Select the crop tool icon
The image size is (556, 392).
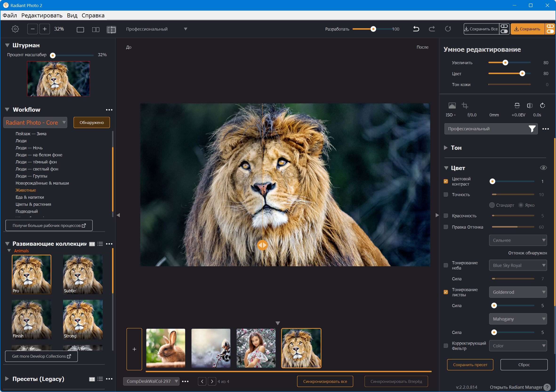(x=465, y=106)
